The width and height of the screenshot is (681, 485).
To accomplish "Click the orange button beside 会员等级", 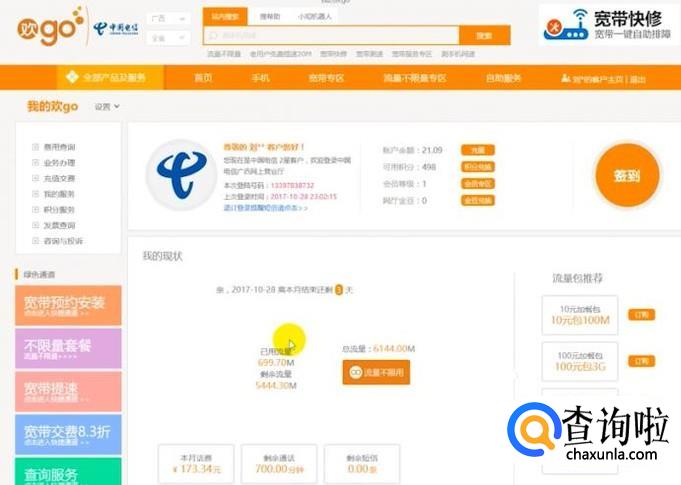I will click(x=477, y=184).
